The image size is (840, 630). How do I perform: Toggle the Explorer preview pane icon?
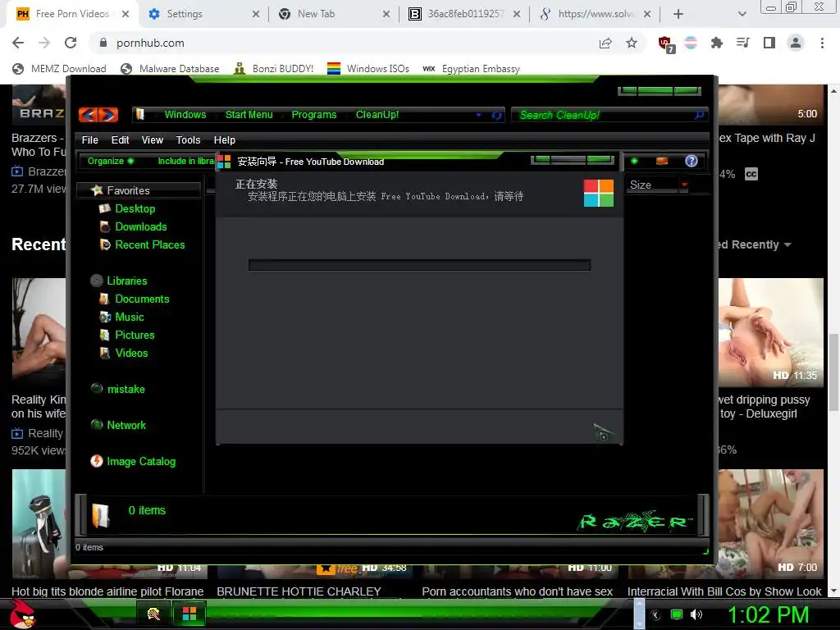click(662, 161)
